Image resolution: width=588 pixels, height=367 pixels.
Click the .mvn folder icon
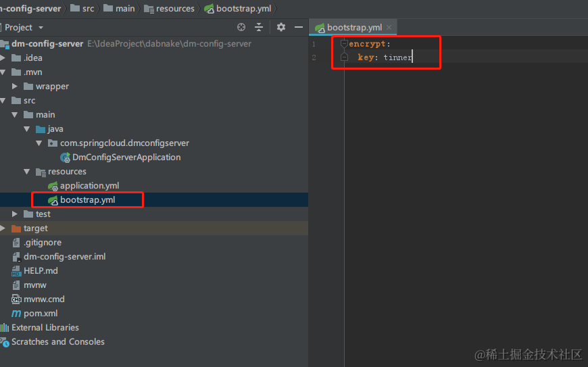(x=16, y=72)
